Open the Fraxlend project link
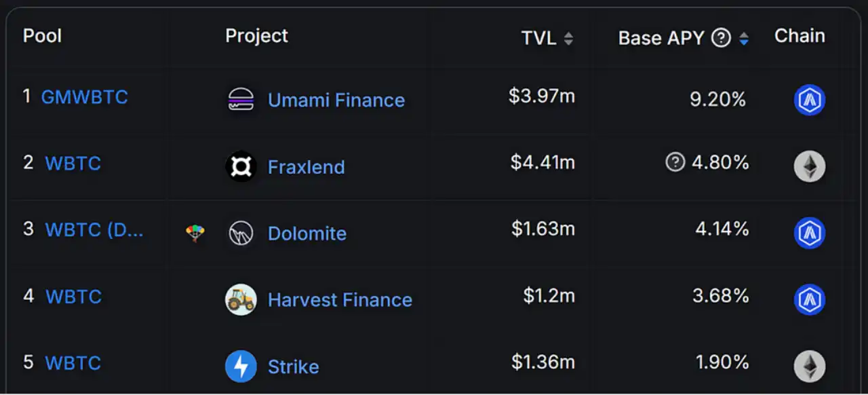The height and width of the screenshot is (395, 868). tap(306, 167)
